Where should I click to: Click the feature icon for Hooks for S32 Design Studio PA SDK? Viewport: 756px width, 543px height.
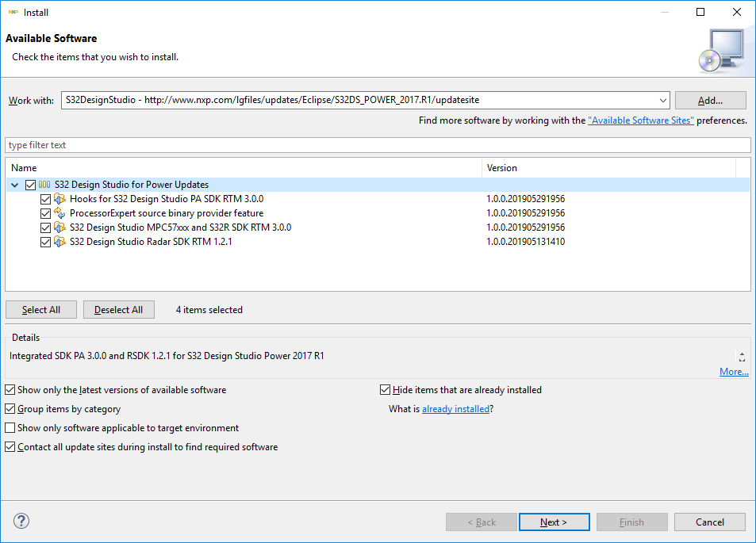(59, 199)
